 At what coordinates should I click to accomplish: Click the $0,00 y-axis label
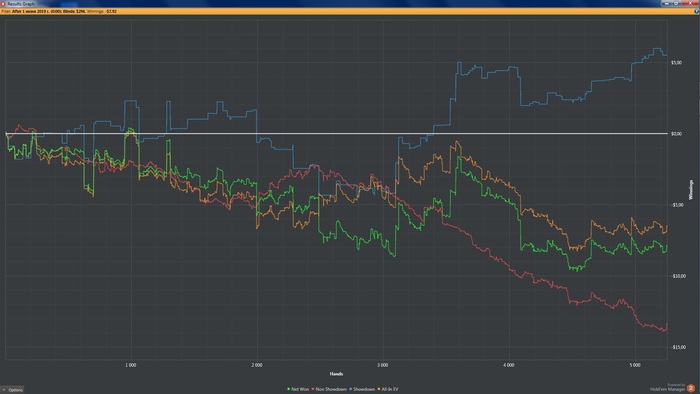676,134
